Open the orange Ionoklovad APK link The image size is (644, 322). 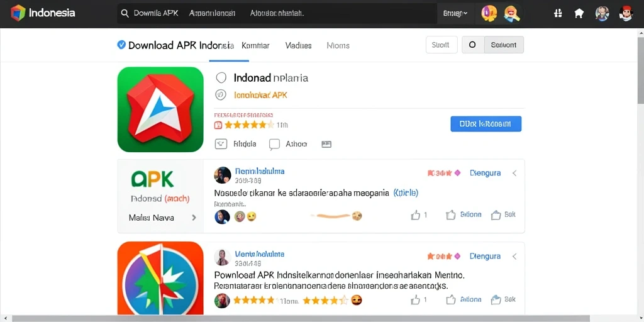(260, 95)
